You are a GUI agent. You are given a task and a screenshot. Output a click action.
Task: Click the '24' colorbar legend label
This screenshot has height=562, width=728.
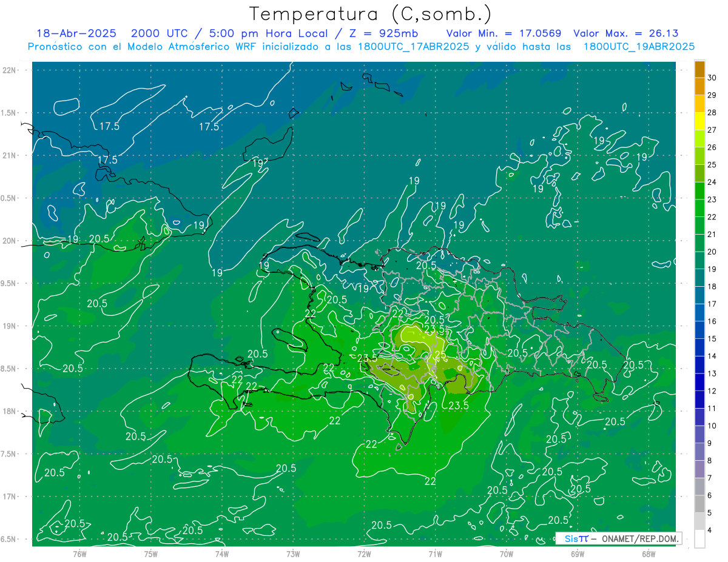pos(712,181)
